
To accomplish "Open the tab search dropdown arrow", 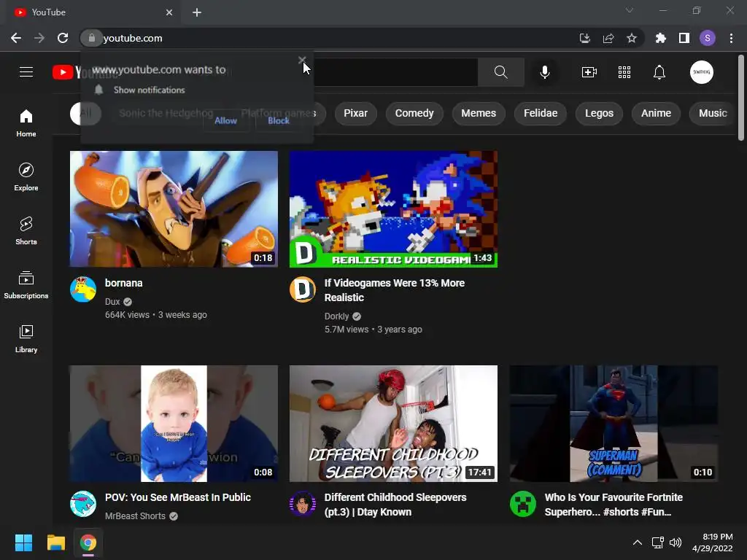I will coord(630,10).
